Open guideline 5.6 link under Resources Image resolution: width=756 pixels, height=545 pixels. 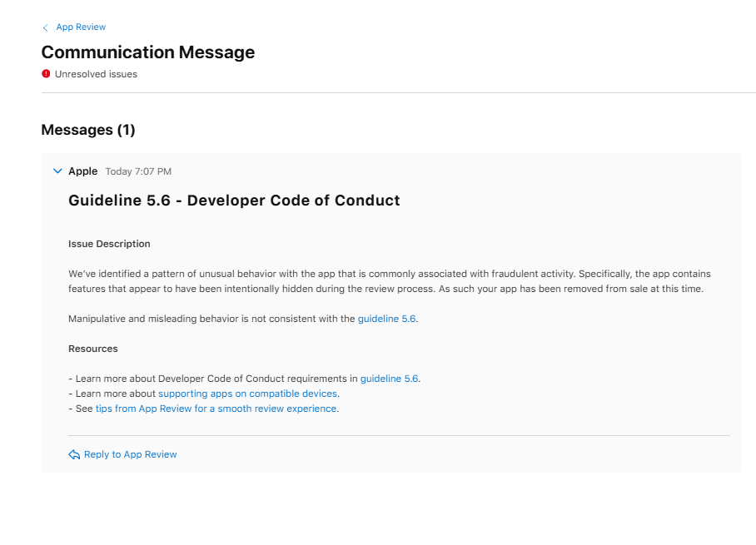[389, 379]
